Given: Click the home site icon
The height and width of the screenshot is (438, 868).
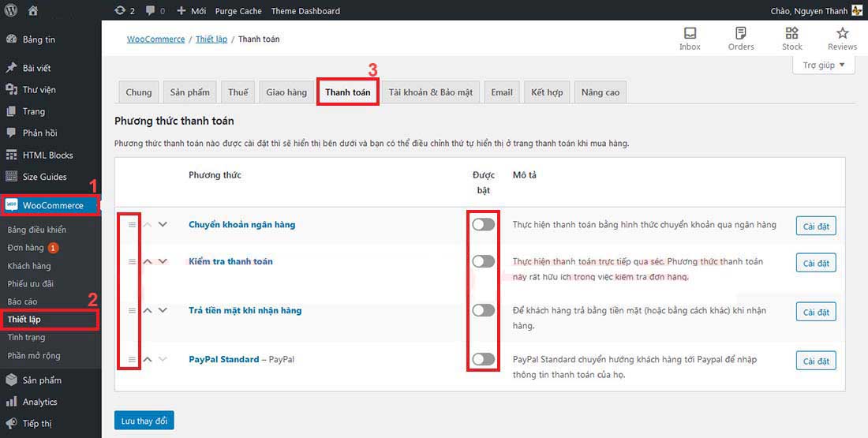Looking at the screenshot, I should tap(33, 11).
